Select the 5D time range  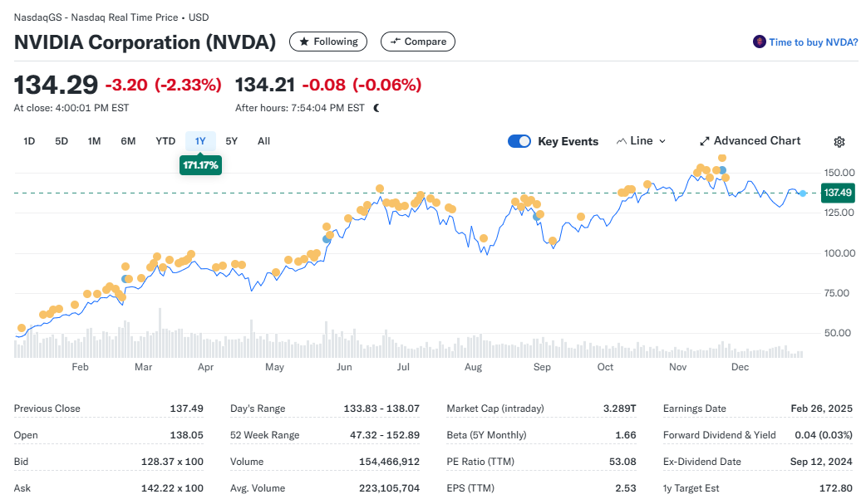62,141
